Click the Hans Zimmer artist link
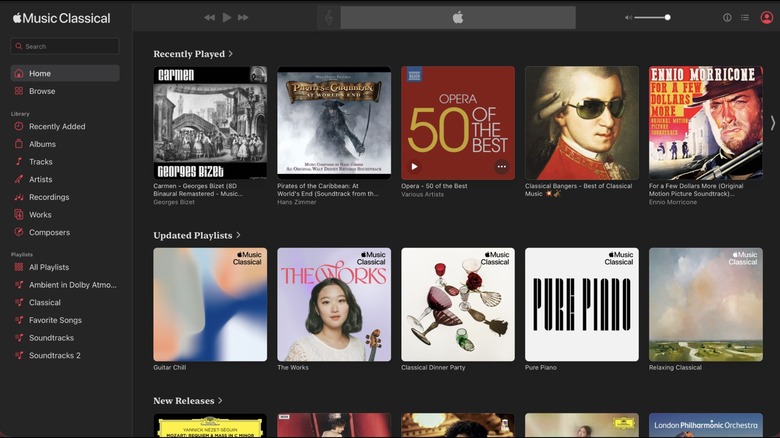 (296, 202)
